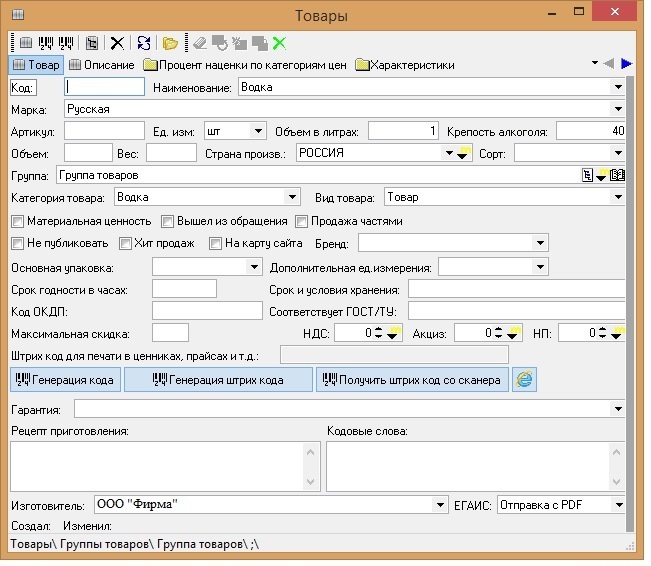Click the Генерация штрих кода button

pos(218,380)
